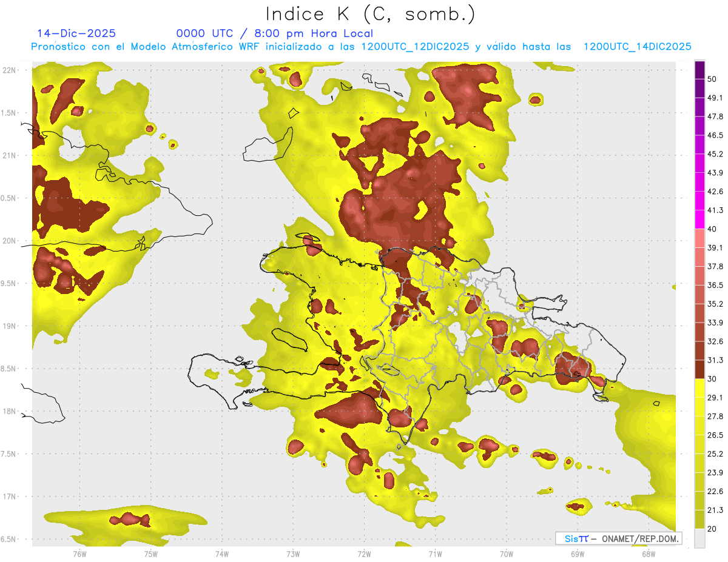Viewport: 728px width, 562px height.
Task: Pick the bright yellow swatch between 29.1 and 30
Action: click(699, 388)
